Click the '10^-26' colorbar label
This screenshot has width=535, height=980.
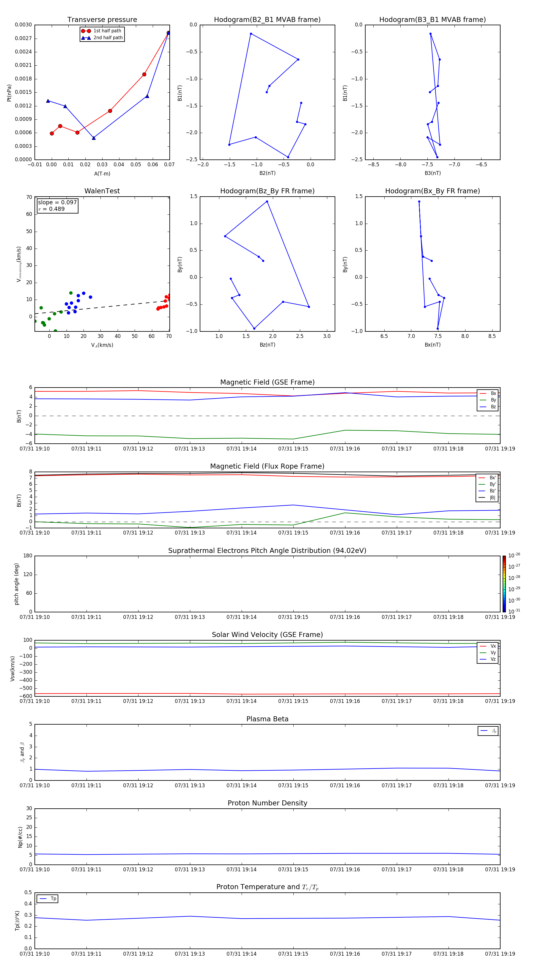(514, 555)
